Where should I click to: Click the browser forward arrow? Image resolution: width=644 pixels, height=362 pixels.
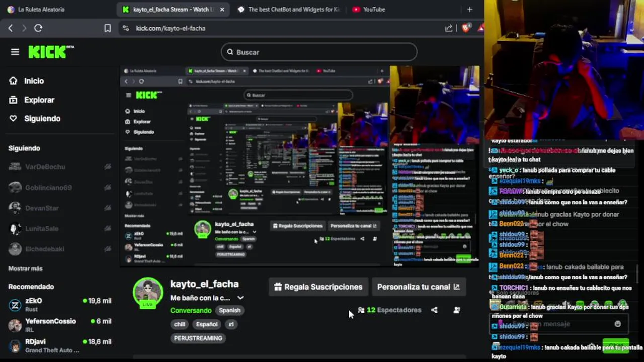[x=24, y=28]
